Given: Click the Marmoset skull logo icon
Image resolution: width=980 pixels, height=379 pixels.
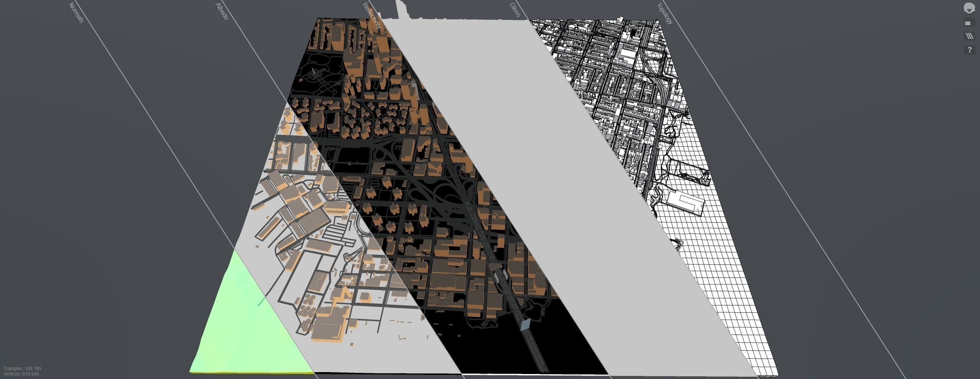Looking at the screenshot, I should [x=969, y=8].
